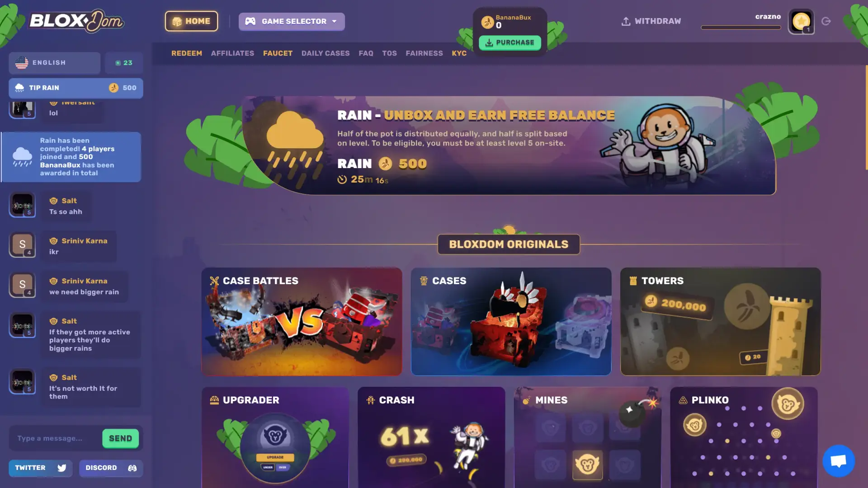Screen dimensions: 868x488
Task: Click the online users count badge
Action: pos(124,63)
